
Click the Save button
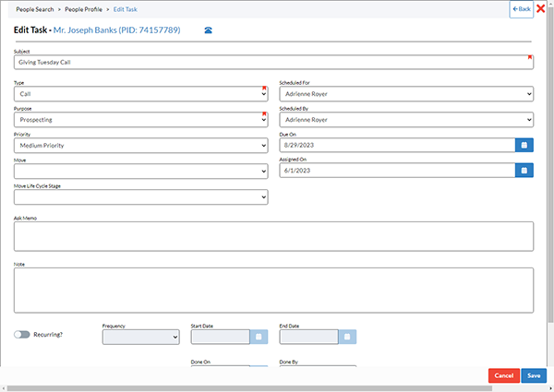click(534, 375)
